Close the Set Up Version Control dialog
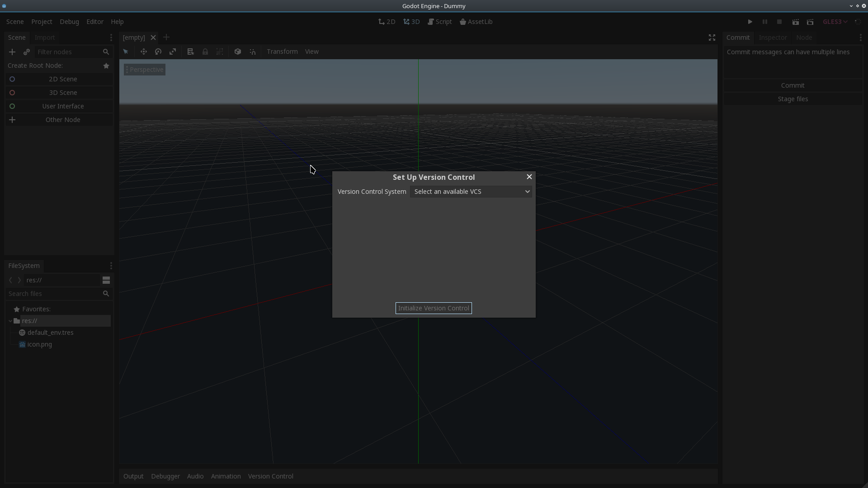Viewport: 868px width, 488px height. coord(529,176)
